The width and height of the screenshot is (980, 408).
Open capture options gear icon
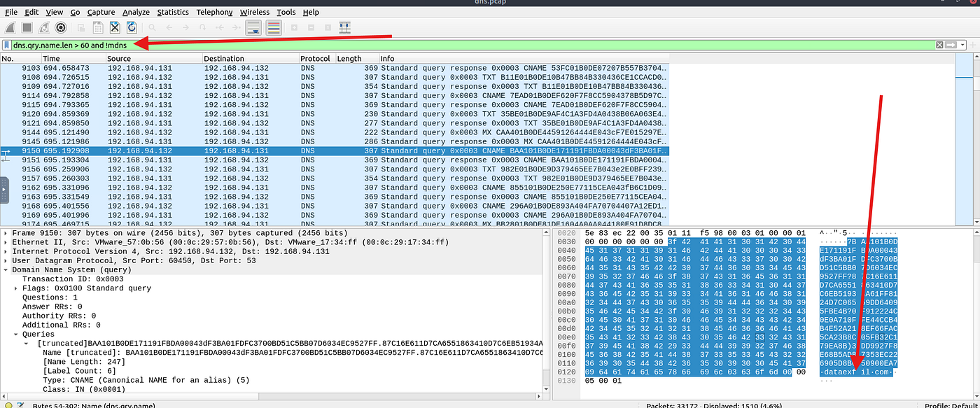tap(61, 27)
